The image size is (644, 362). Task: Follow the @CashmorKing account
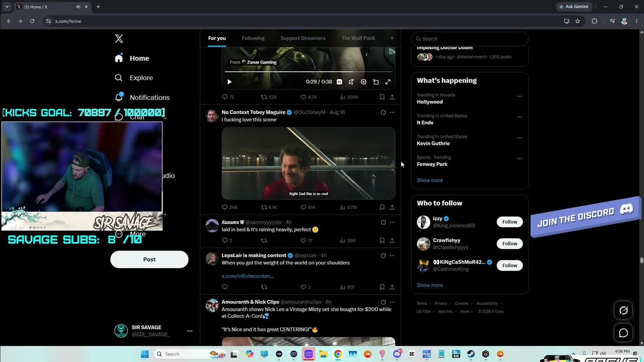(510, 265)
